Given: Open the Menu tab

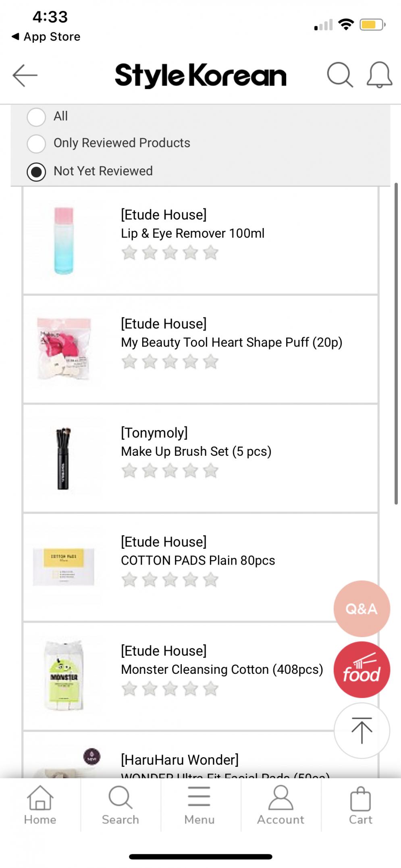Looking at the screenshot, I should point(199,805).
